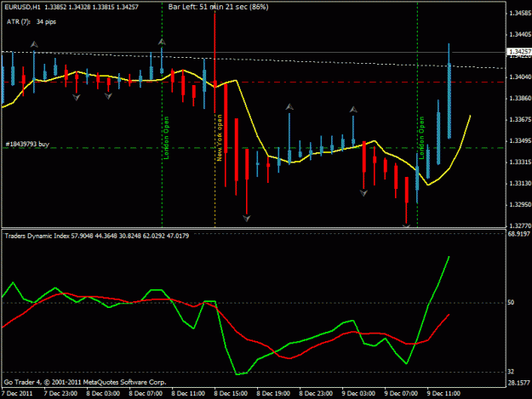Click the 9 Dec 07:00 time axis label
The height and width of the screenshot is (399, 532).
tap(401, 394)
